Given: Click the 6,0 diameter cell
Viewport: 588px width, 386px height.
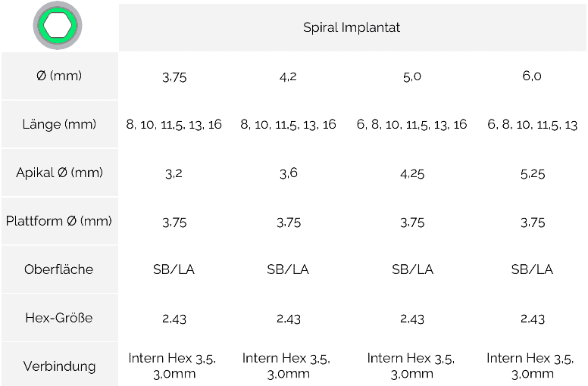Looking at the screenshot, I should 532,76.
